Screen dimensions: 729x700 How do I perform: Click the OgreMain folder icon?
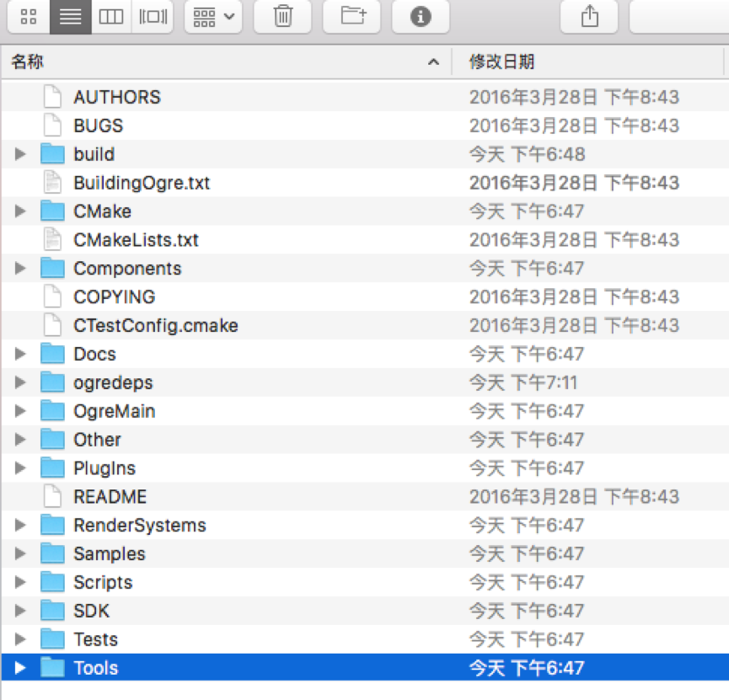[52, 411]
